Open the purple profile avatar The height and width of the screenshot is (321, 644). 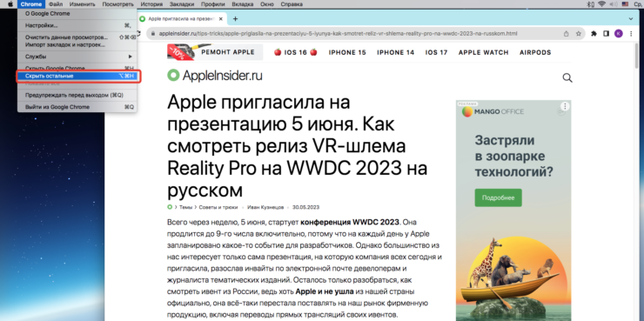[x=618, y=34]
